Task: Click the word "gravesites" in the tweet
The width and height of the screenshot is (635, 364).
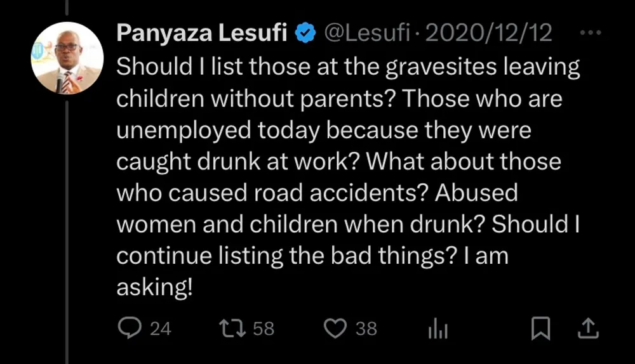Action: coord(441,67)
